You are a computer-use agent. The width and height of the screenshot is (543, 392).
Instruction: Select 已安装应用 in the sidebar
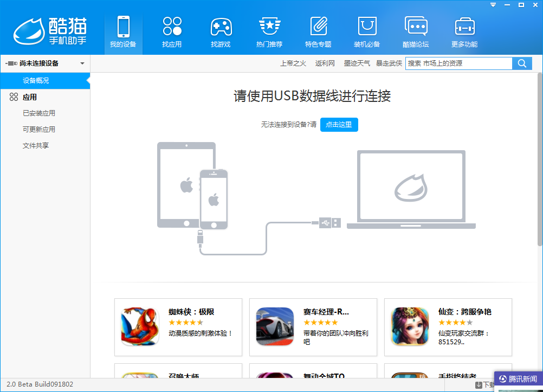(x=39, y=113)
